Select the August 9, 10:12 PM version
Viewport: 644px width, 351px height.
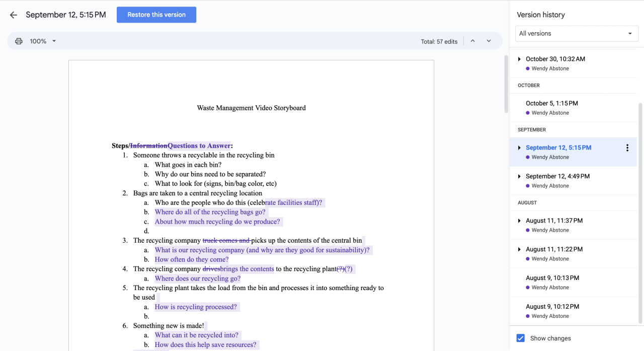552,307
